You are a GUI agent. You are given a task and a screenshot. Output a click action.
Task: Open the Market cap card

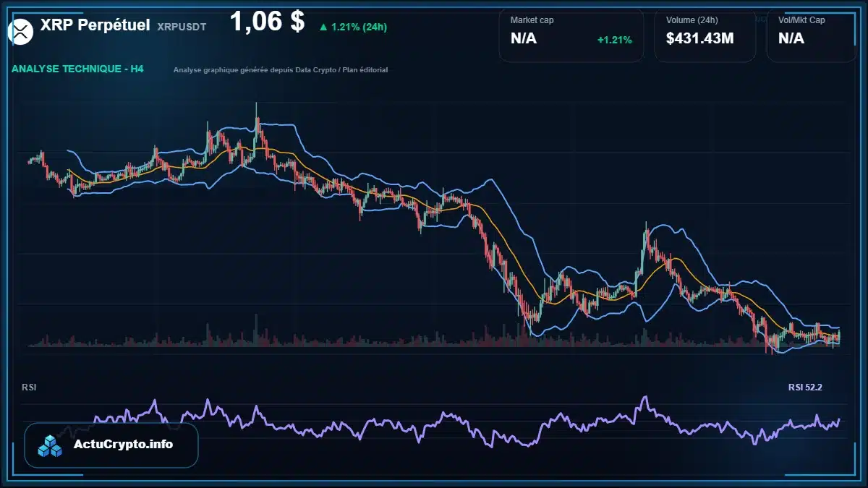pyautogui.click(x=571, y=35)
